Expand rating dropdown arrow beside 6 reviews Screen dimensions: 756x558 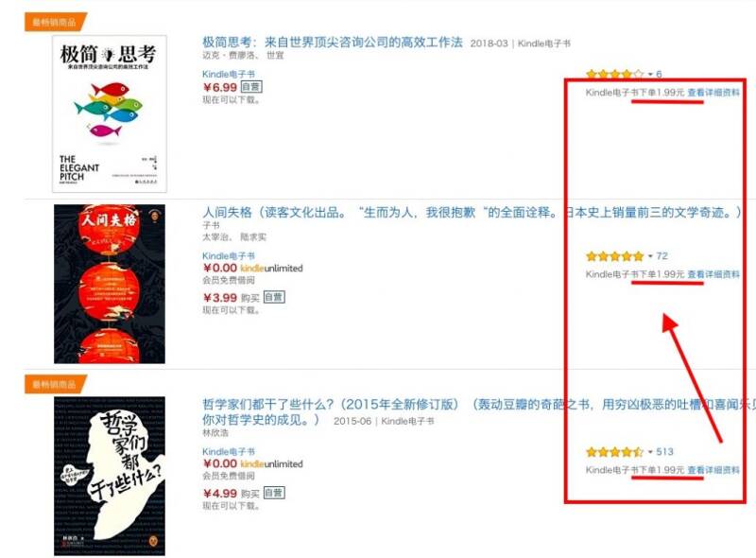click(650, 75)
